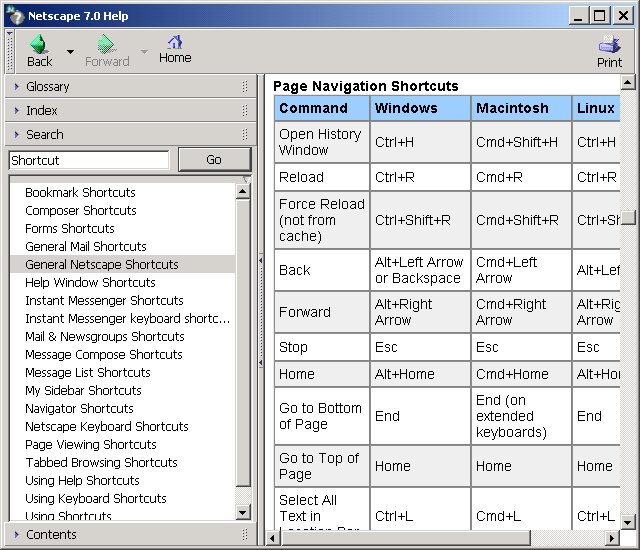The image size is (640, 550).
Task: Select Navigator Shortcuts search result
Action: [x=79, y=409]
